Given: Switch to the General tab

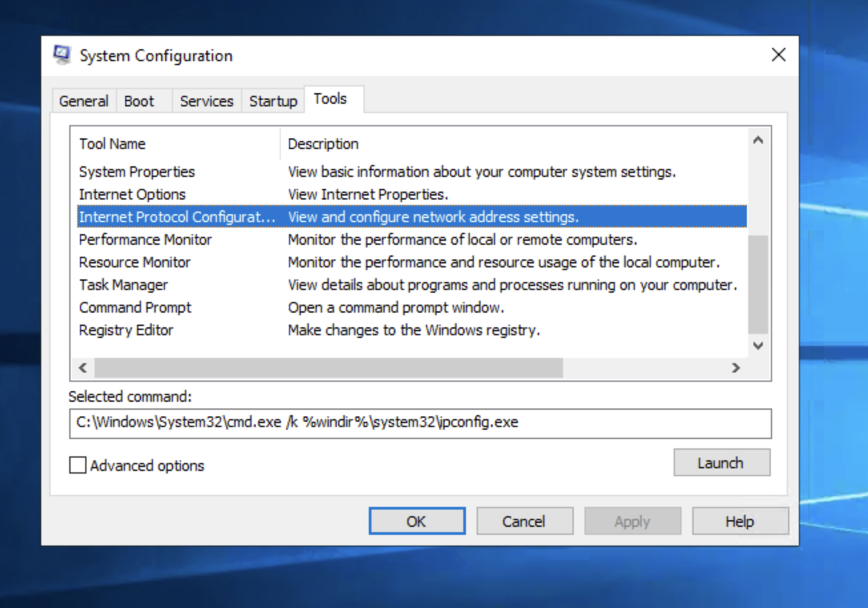Looking at the screenshot, I should pos(84,101).
